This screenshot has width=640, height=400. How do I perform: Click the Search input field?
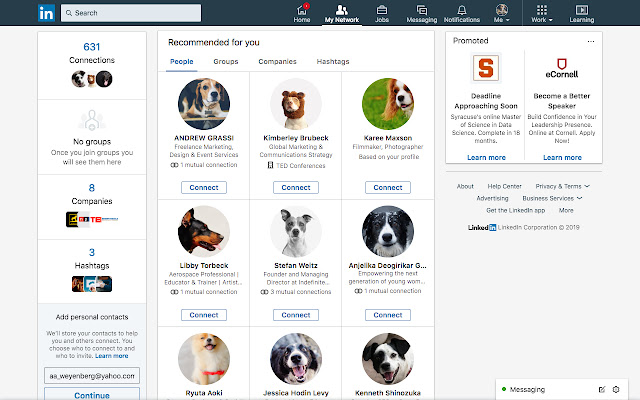pyautogui.click(x=130, y=13)
